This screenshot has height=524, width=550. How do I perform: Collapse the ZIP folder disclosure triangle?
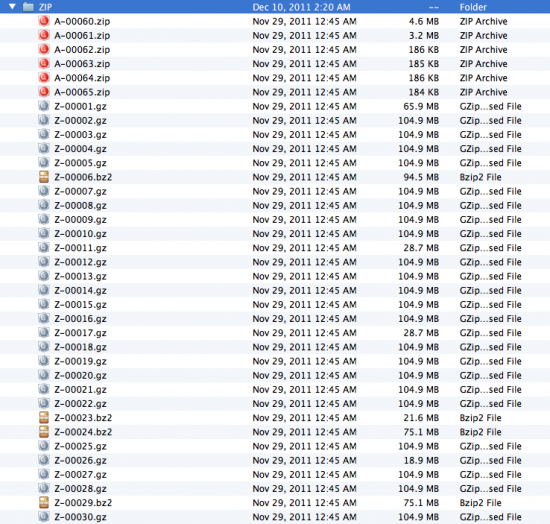pyautogui.click(x=12, y=6)
